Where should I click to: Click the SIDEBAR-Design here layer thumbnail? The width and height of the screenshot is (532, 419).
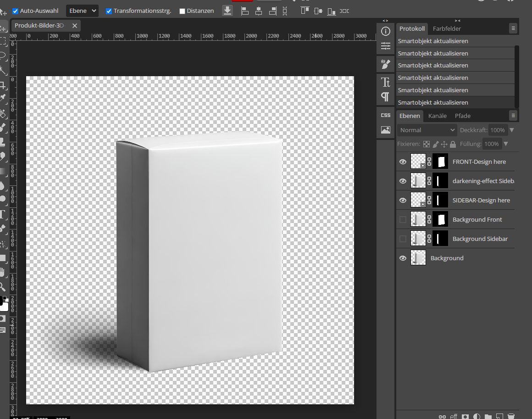(418, 200)
